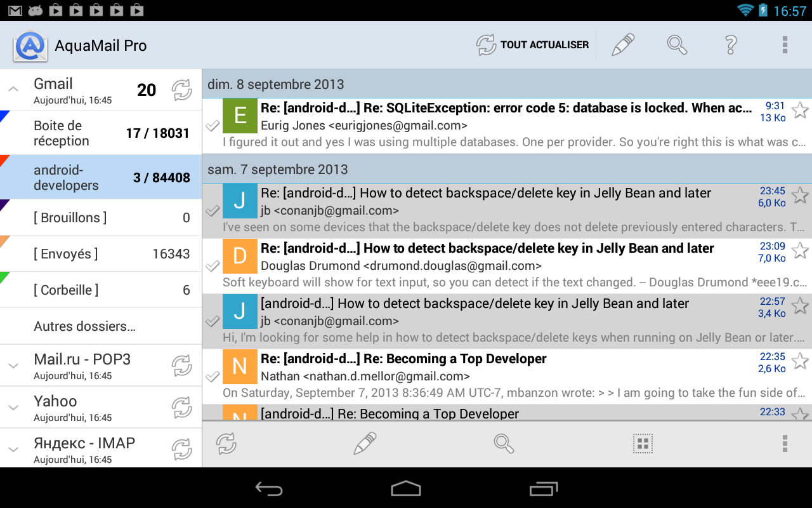Screen dimensions: 812x508
Task: Refresh the Gmail account
Action: point(182,90)
